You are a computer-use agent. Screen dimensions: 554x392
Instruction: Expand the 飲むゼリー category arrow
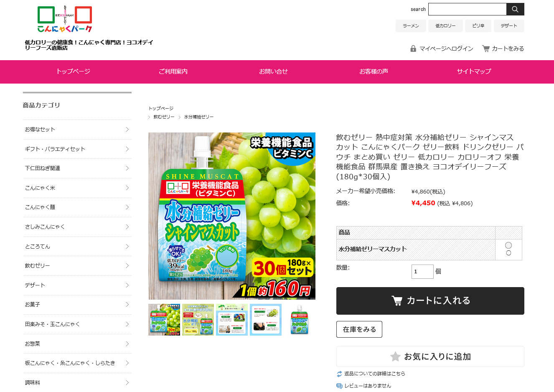click(x=127, y=266)
